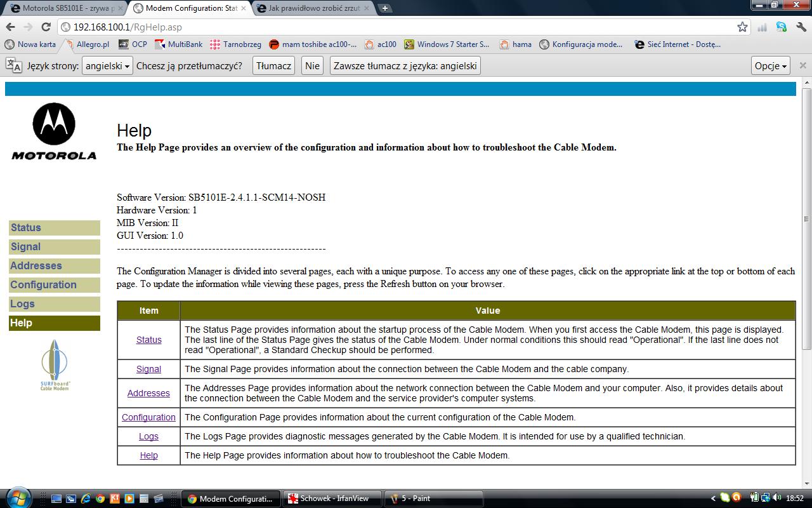Image resolution: width=812 pixels, height=508 pixels.
Task: Open the Allegro.pl bookmark
Action: 86,44
